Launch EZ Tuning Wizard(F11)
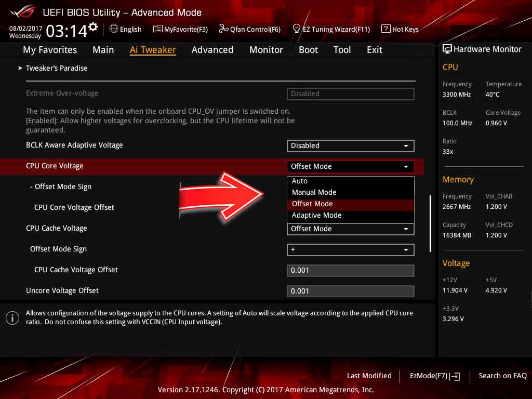The height and width of the screenshot is (399, 532). tap(331, 29)
